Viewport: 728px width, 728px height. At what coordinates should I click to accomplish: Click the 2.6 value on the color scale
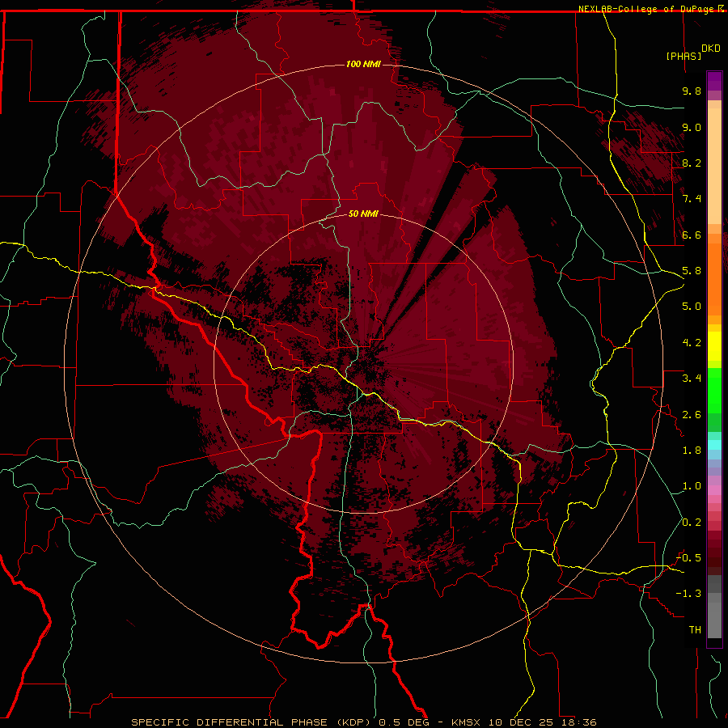click(x=692, y=415)
